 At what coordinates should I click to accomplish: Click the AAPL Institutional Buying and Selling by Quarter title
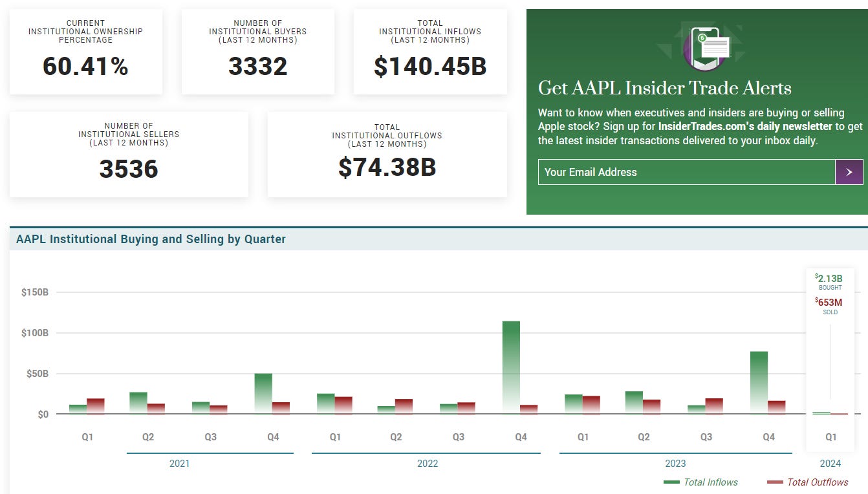coord(151,239)
